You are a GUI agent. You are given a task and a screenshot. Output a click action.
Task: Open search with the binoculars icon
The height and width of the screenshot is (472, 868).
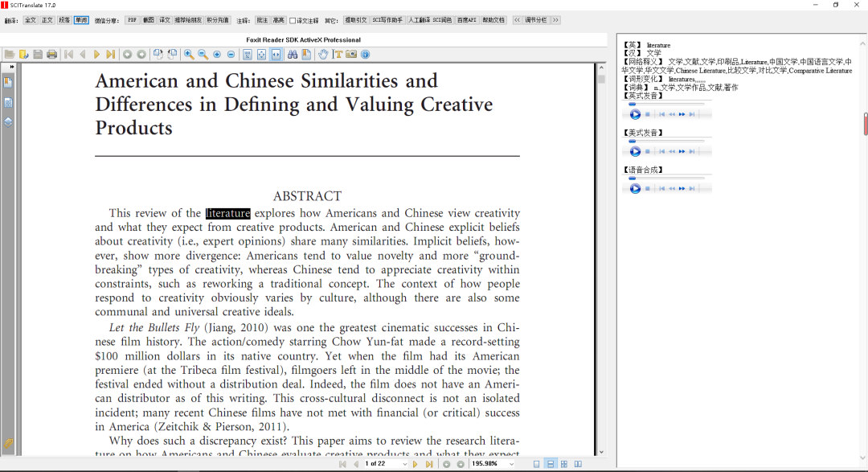(293, 55)
